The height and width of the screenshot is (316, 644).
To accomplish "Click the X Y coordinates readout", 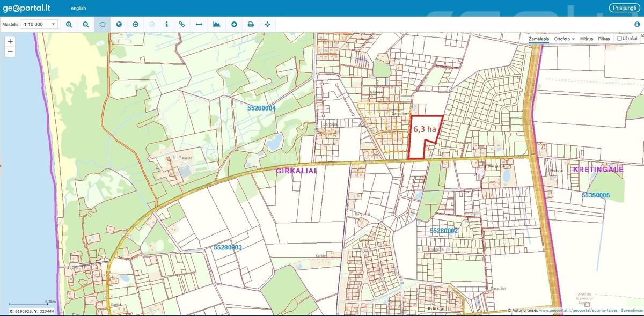I will tap(32, 311).
